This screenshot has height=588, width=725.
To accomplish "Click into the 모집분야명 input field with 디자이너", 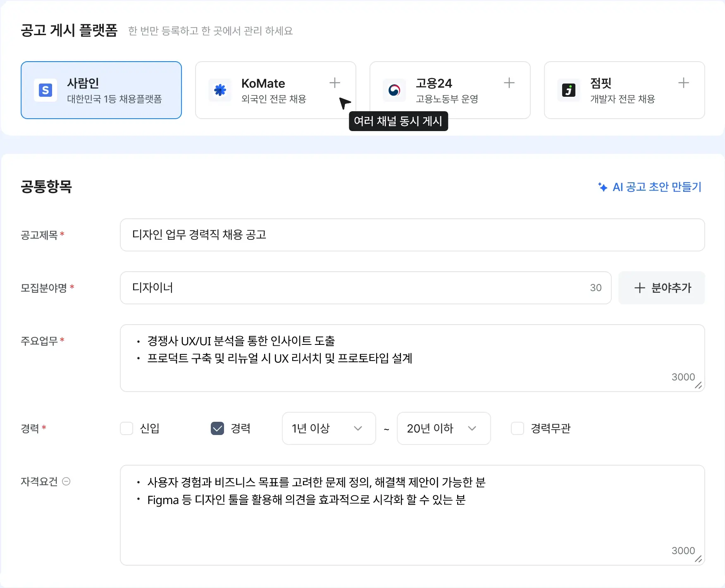I will point(366,288).
